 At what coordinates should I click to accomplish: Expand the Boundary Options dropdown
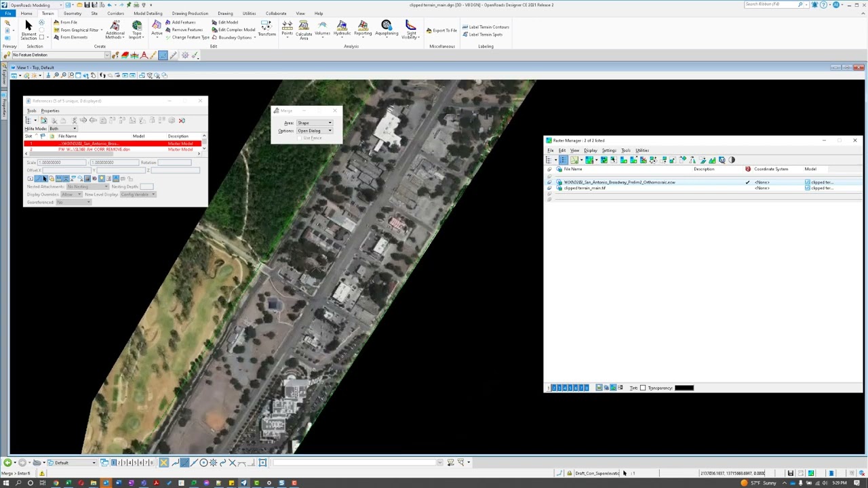click(x=236, y=37)
